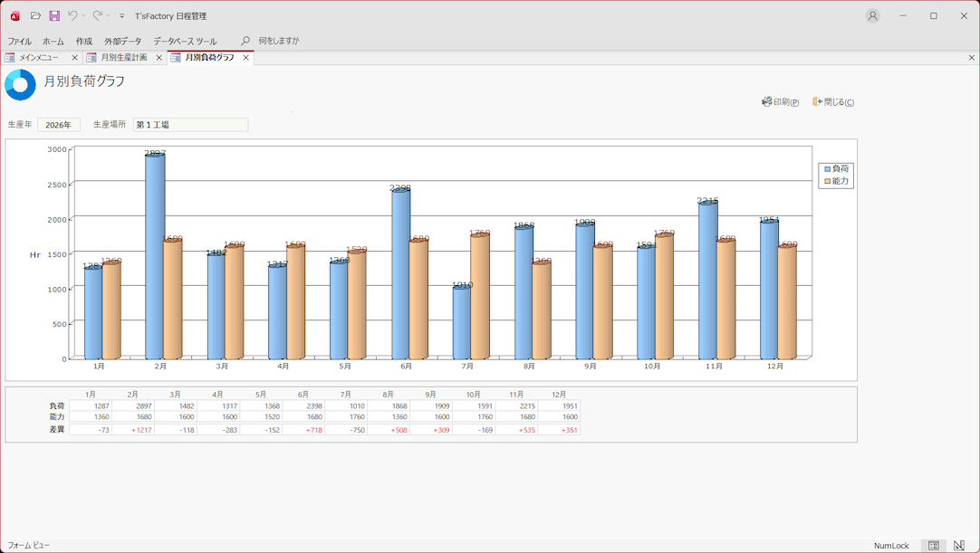The height and width of the screenshot is (553, 980).
Task: Click the user account avatar icon
Action: [872, 16]
